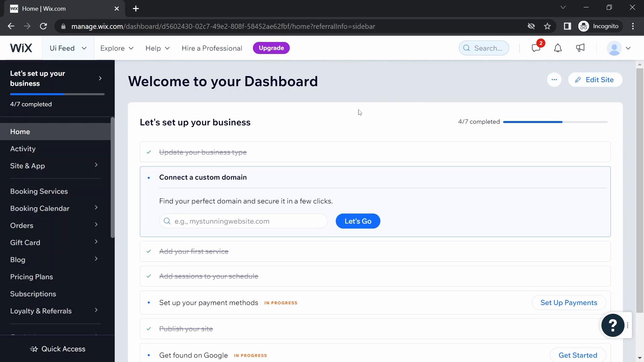Open the profile dropdown chevron
This screenshot has height=362, width=644.
628,48
